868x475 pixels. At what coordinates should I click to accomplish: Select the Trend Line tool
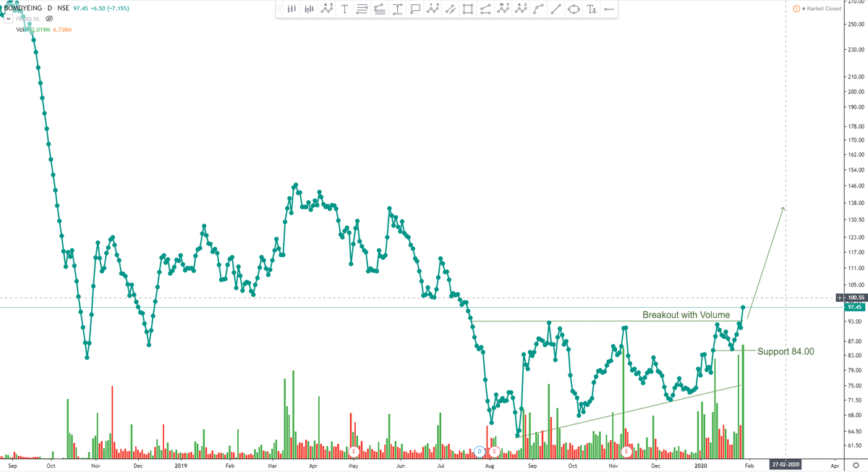click(x=556, y=9)
